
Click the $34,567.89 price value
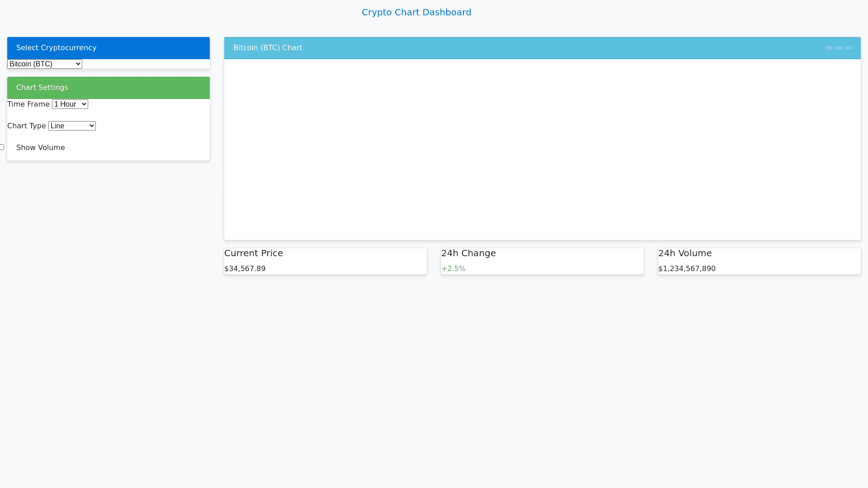(x=245, y=269)
